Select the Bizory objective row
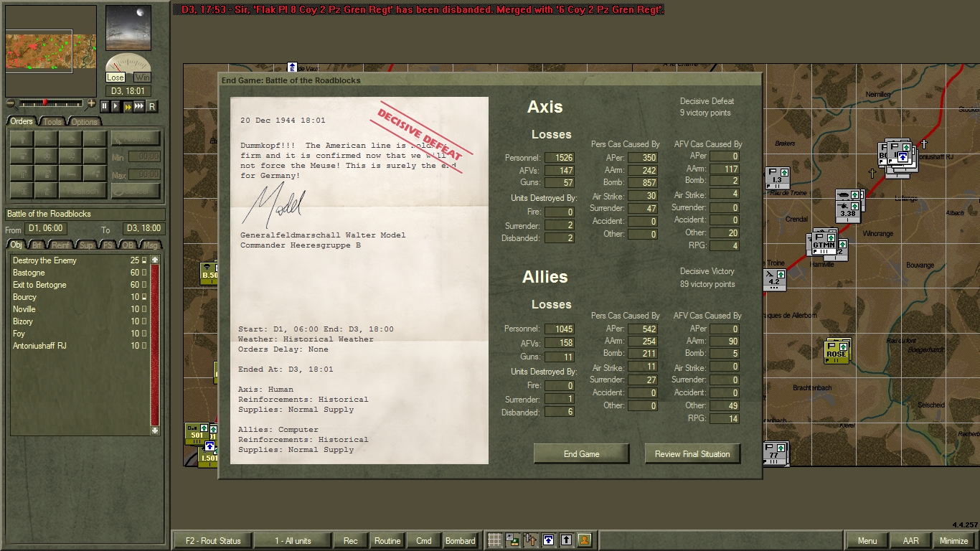 [x=79, y=321]
